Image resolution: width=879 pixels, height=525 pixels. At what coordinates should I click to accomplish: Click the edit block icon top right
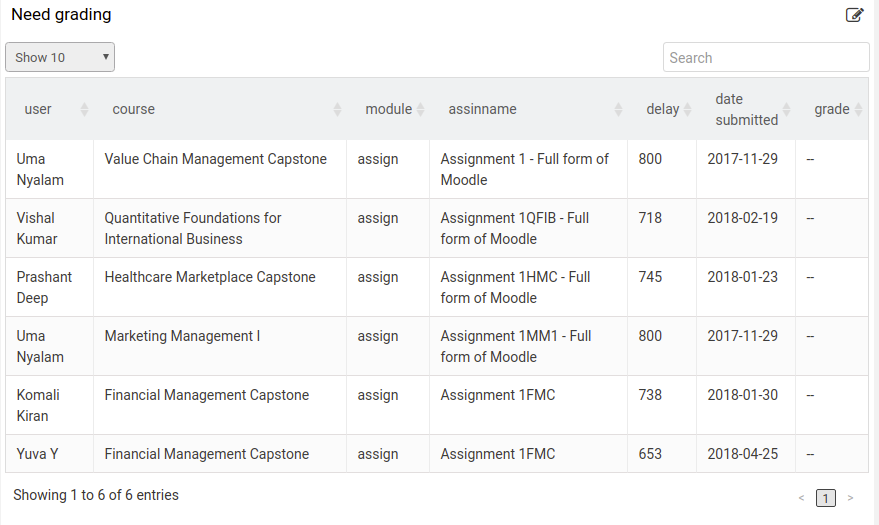pos(854,15)
